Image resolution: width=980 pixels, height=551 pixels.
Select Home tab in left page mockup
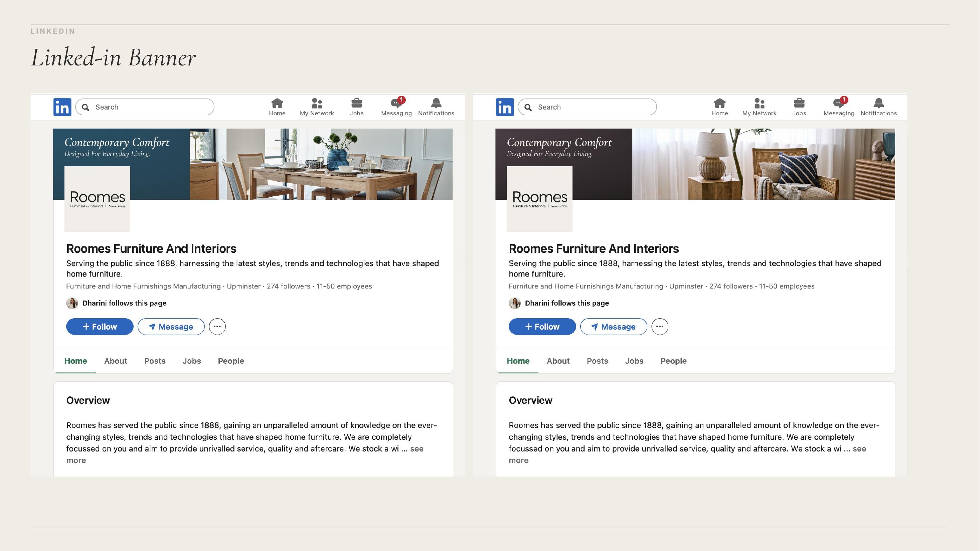(75, 361)
